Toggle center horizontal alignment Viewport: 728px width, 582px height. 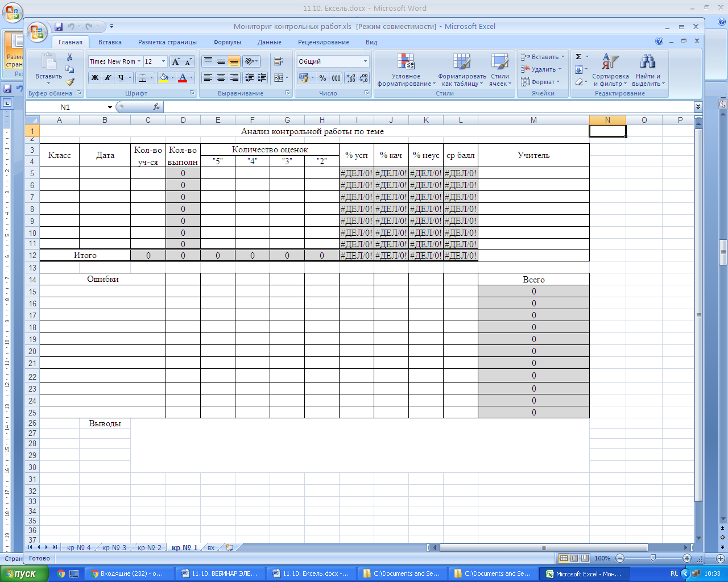[x=221, y=78]
